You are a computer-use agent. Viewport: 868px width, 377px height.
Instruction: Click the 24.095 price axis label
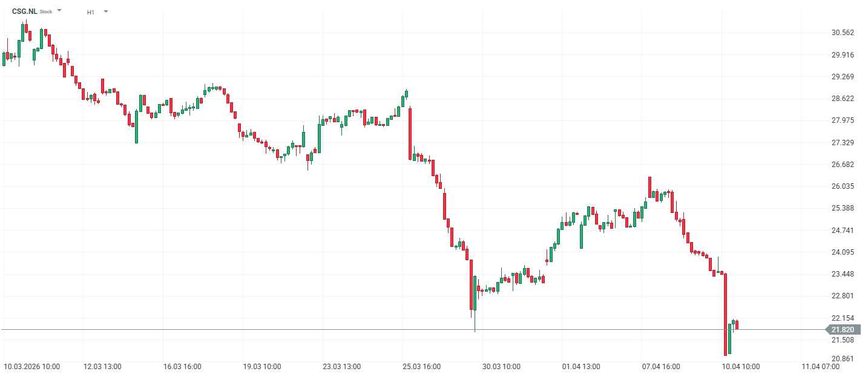tap(843, 252)
